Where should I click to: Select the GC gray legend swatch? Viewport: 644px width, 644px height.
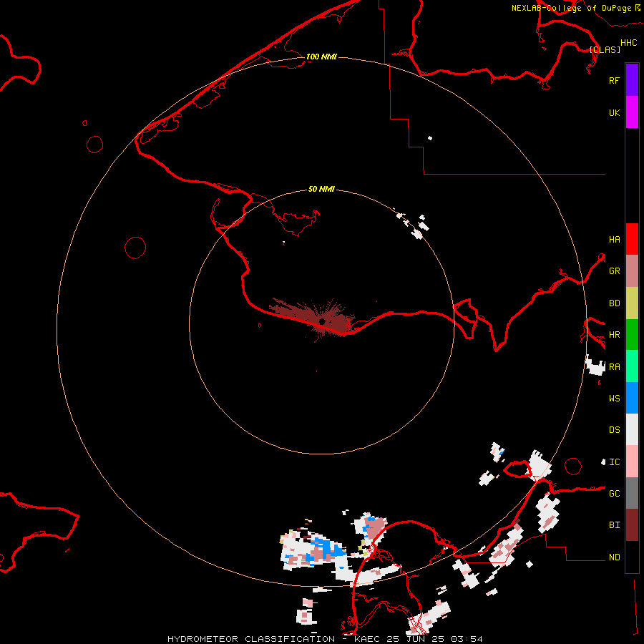(632, 493)
